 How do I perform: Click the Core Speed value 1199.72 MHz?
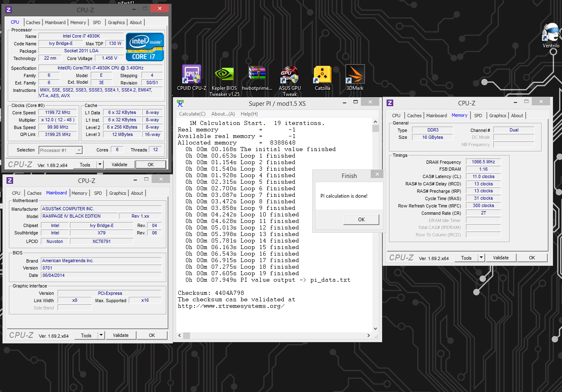pyautogui.click(x=58, y=112)
